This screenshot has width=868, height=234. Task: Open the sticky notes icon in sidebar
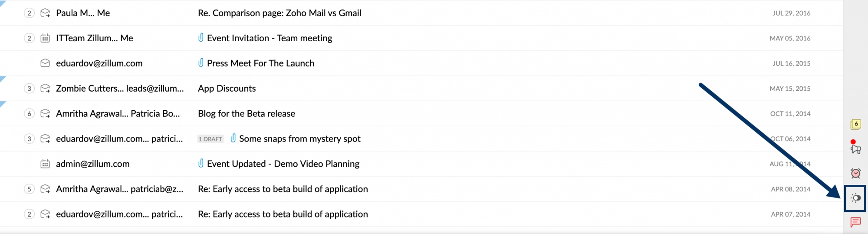pyautogui.click(x=855, y=125)
